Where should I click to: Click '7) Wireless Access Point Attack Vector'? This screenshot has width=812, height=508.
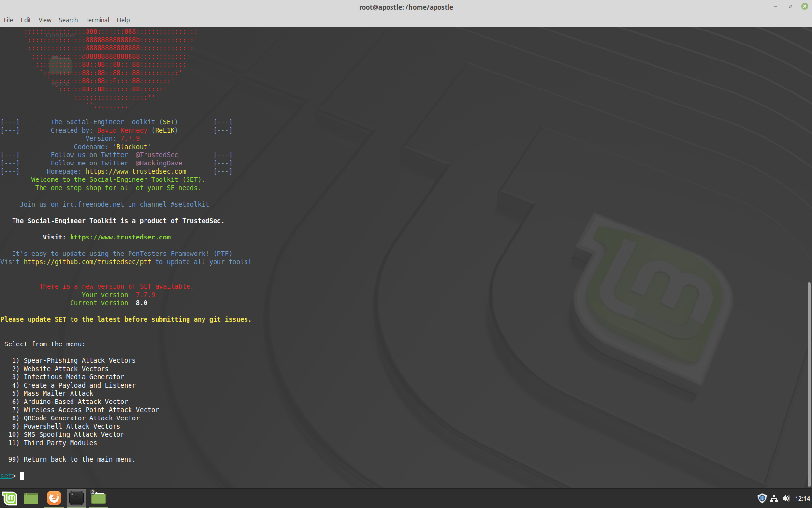tap(86, 410)
